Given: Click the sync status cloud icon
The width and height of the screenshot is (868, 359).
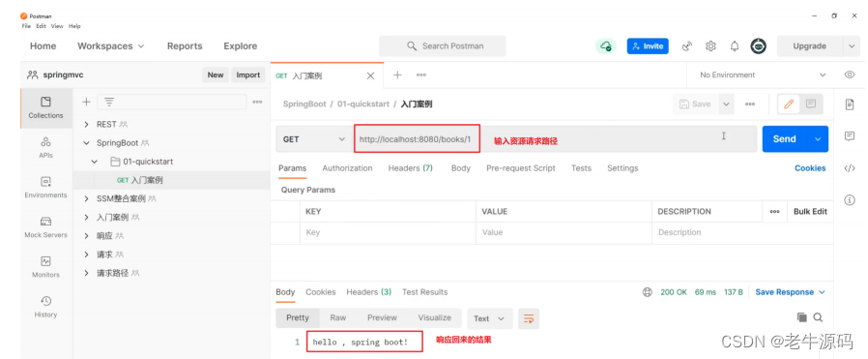Looking at the screenshot, I should (606, 46).
